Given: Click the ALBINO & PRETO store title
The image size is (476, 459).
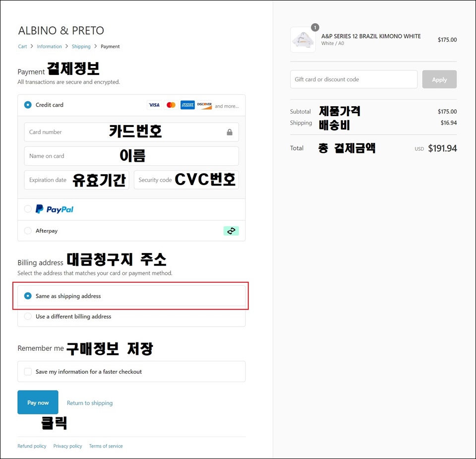Looking at the screenshot, I should pyautogui.click(x=61, y=31).
